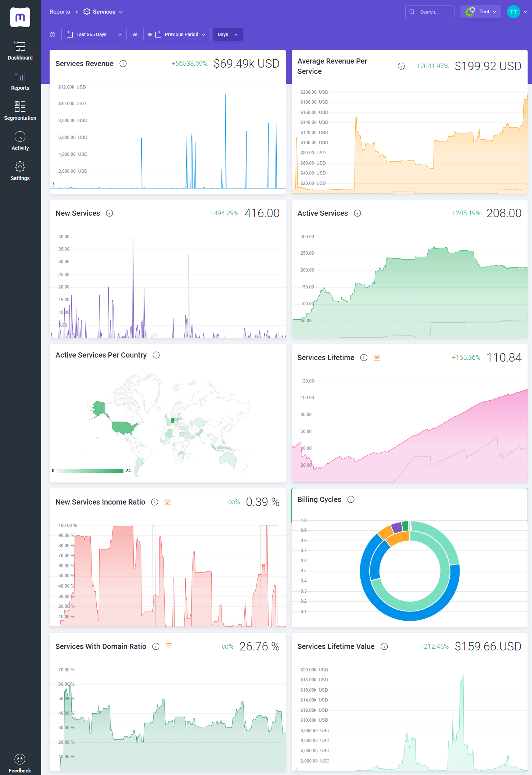The image size is (532, 775).
Task: Click the $159.66 USD lifetime value
Action: 488,646
